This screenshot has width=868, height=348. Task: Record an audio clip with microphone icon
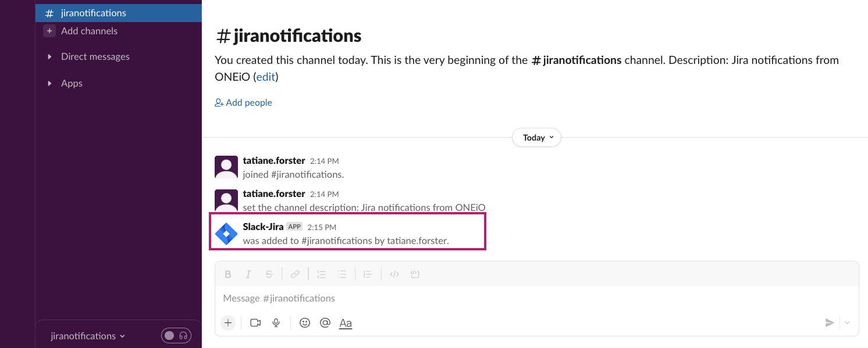(x=276, y=323)
